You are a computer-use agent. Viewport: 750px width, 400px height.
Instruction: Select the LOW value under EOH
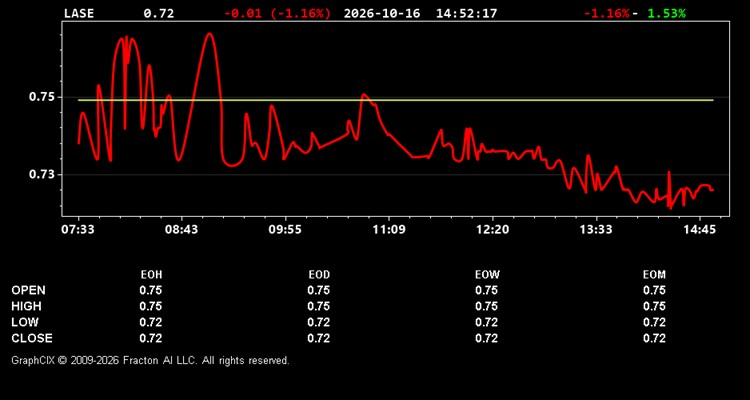[x=151, y=322]
